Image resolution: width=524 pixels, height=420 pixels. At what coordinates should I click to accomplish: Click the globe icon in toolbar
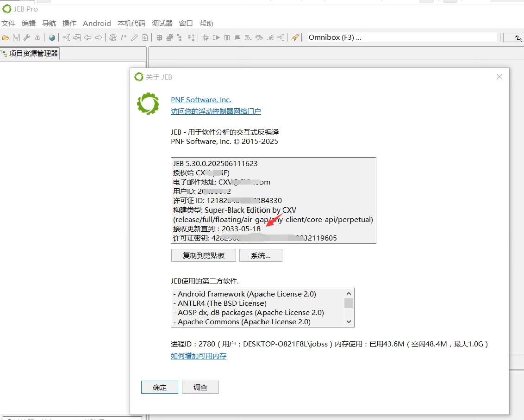tap(52, 38)
